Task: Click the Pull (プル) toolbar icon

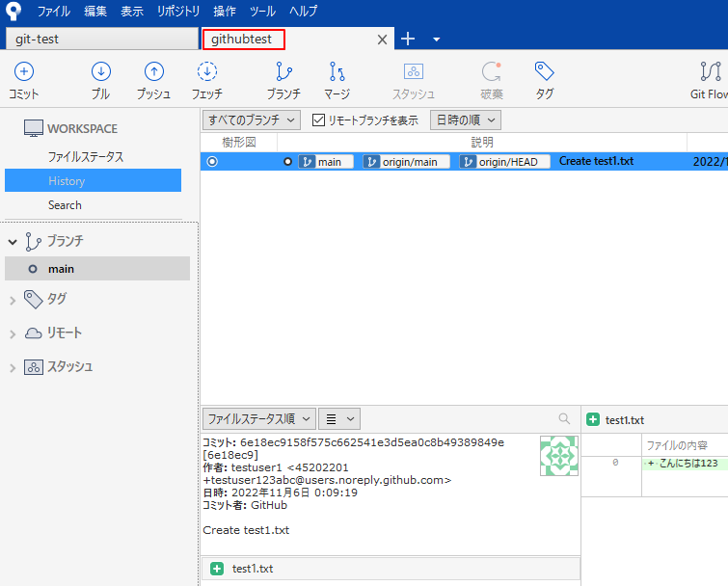Action: click(x=100, y=72)
